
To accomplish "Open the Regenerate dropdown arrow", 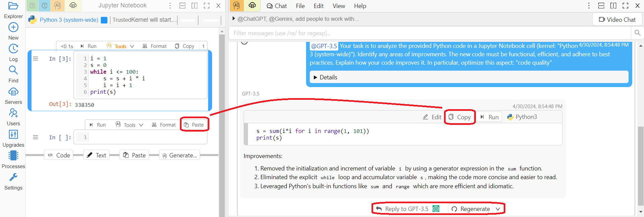I will click(498, 209).
